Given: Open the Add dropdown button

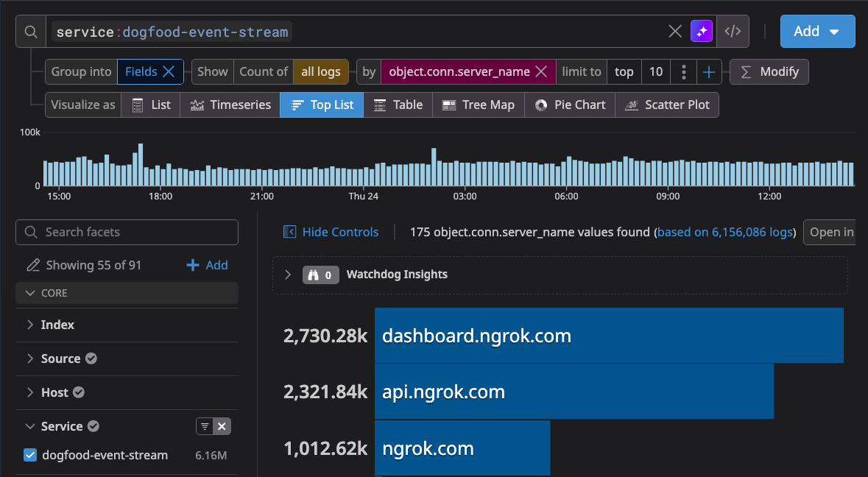Looking at the screenshot, I should click(x=817, y=31).
